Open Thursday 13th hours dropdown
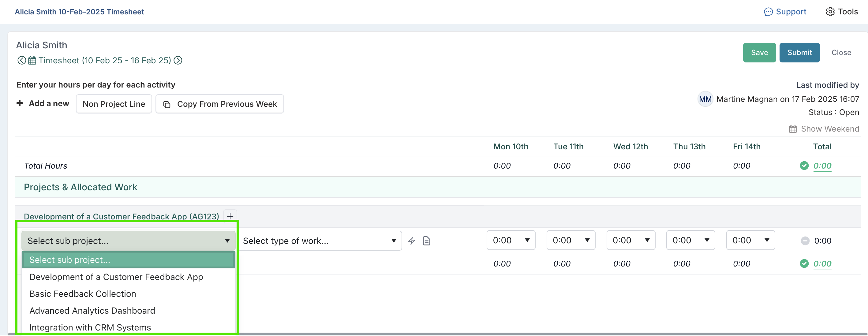The height and width of the screenshot is (336, 868). coord(691,240)
